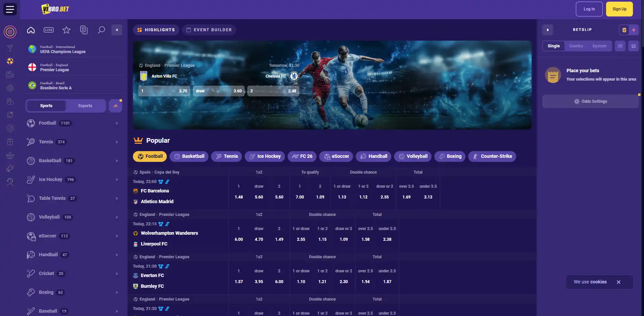The width and height of the screenshot is (644, 316).
Task: Switch to the Sports toggle
Action: (46, 106)
